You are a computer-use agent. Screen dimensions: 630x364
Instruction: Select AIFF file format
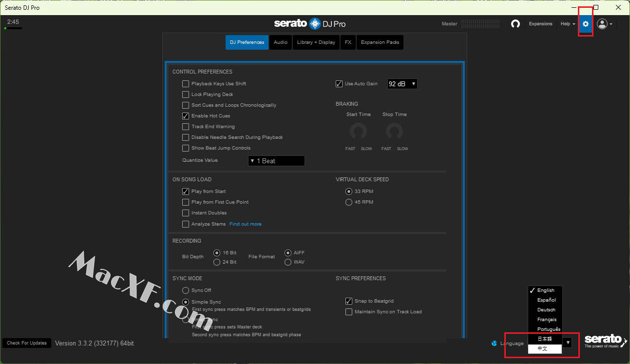[x=288, y=253]
